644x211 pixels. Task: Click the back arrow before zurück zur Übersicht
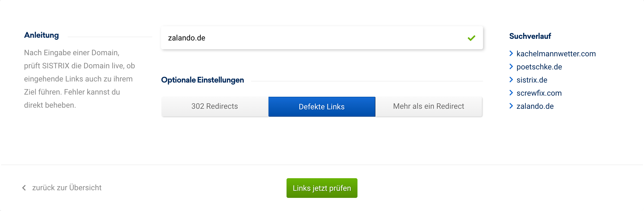pos(24,188)
